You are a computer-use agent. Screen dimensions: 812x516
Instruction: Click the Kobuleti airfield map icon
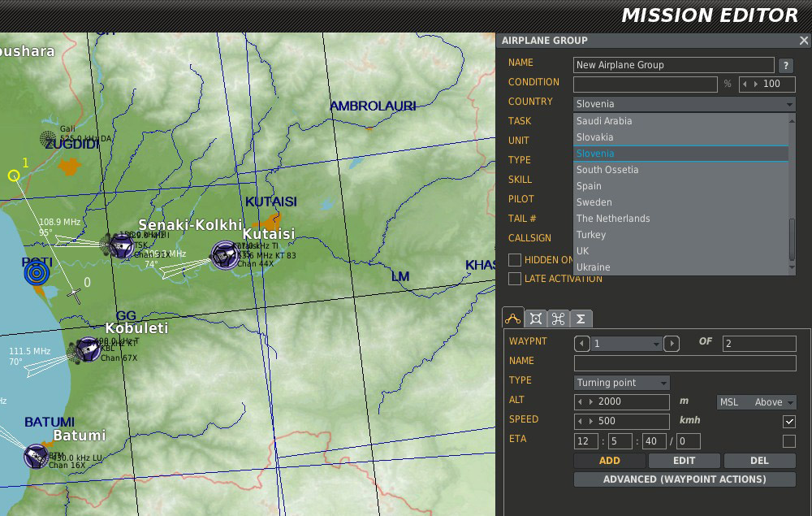click(x=87, y=349)
